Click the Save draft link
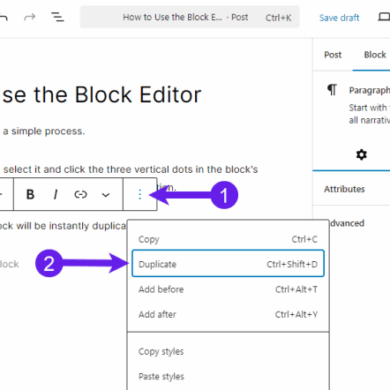This screenshot has width=390, height=390. pos(339,18)
